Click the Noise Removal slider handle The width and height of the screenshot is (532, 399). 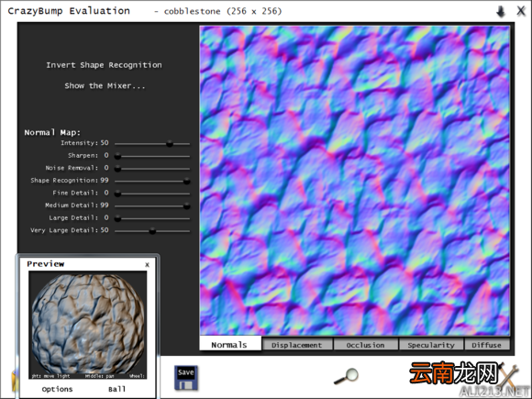pos(117,168)
